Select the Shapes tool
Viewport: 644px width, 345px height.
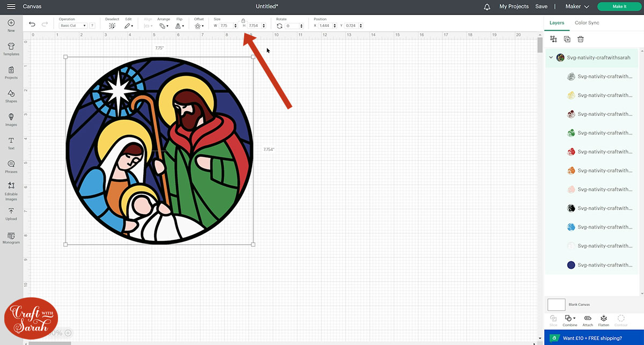coord(11,96)
